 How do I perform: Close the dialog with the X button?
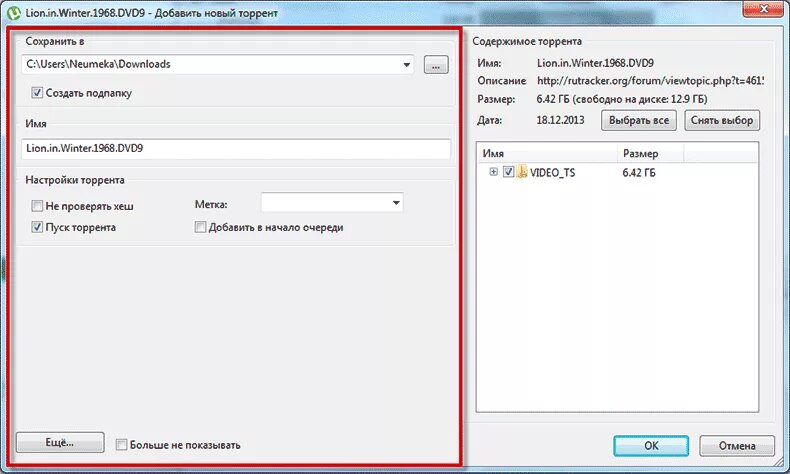[x=764, y=8]
